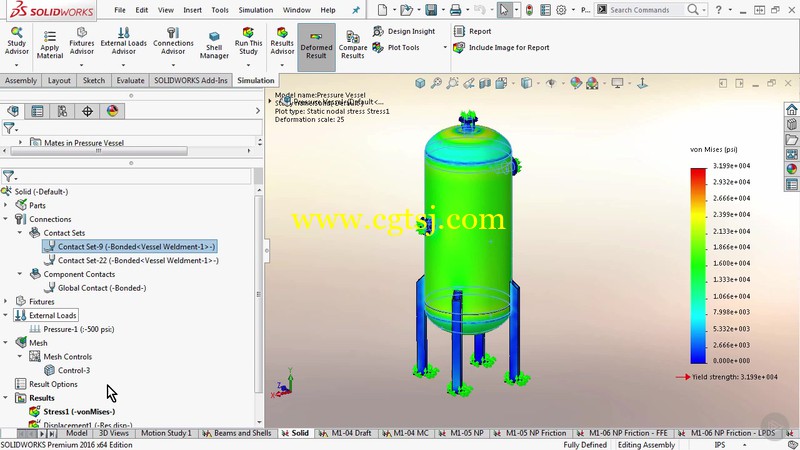Click Compare Results

pos(353,45)
